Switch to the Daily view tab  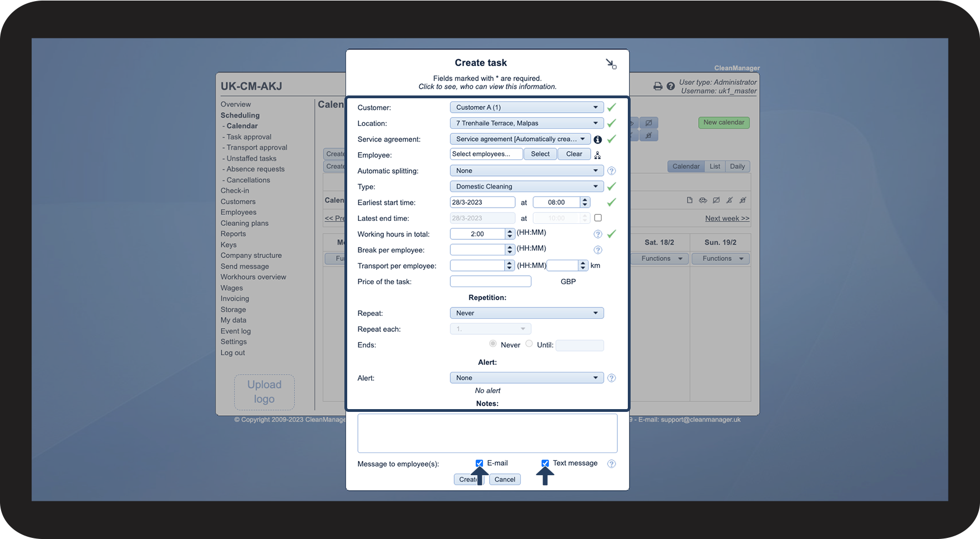[x=737, y=167]
